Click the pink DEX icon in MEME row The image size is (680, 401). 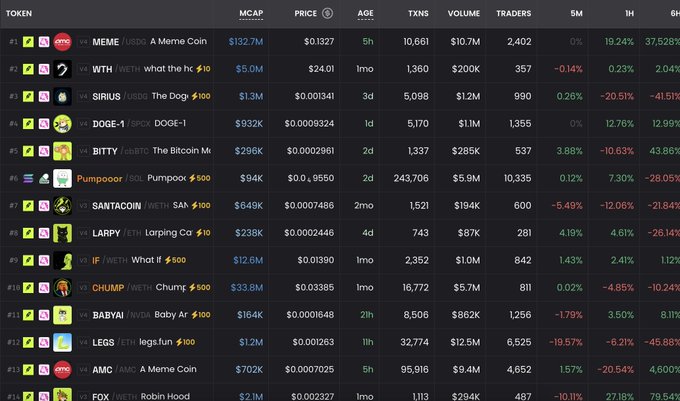click(44, 42)
